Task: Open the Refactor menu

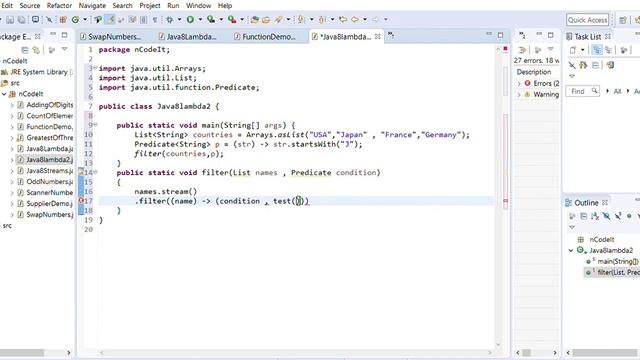Action: (x=60, y=6)
